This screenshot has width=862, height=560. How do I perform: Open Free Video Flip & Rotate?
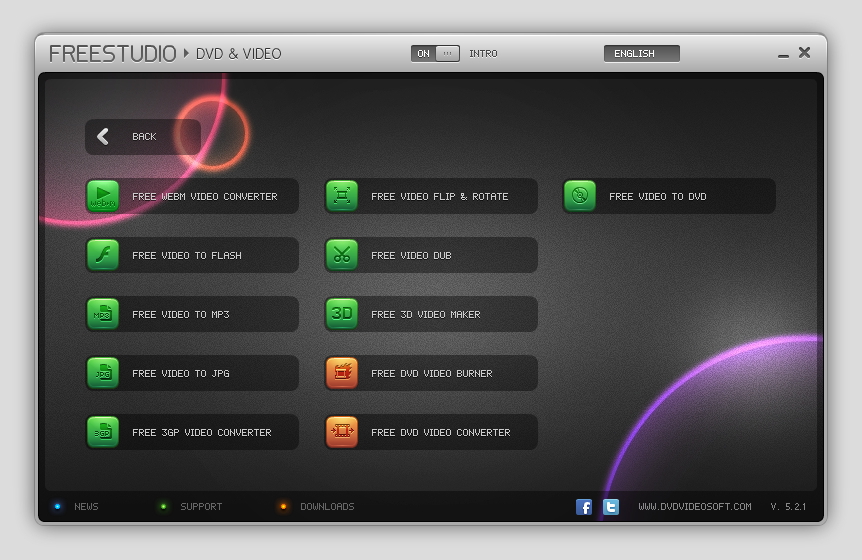(431, 196)
